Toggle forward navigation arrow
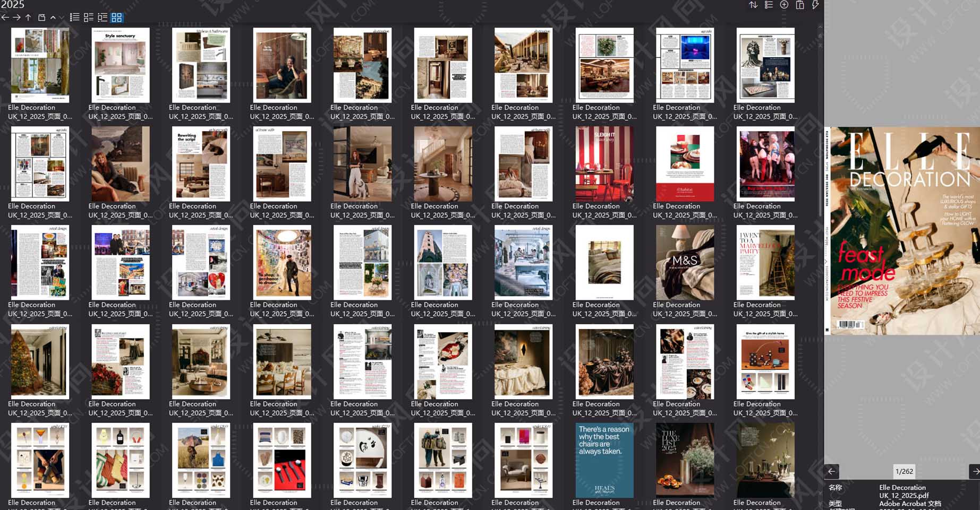980x510 pixels. pyautogui.click(x=16, y=18)
